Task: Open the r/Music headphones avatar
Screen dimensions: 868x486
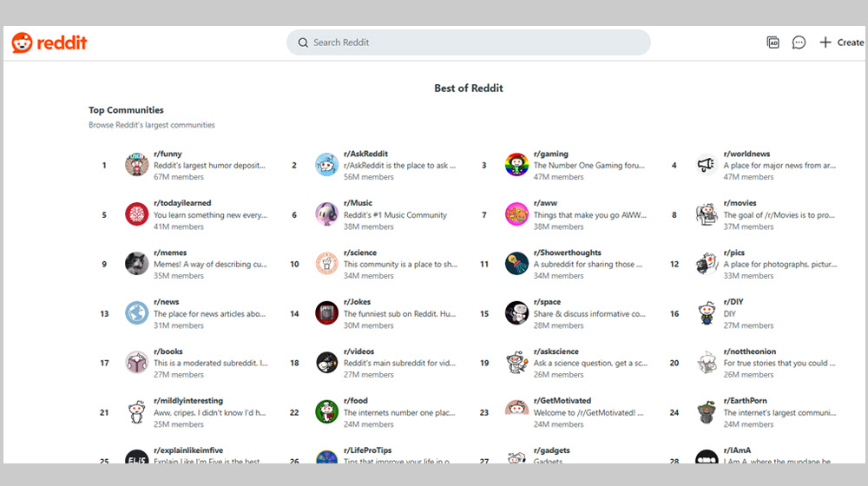Action: pyautogui.click(x=326, y=214)
